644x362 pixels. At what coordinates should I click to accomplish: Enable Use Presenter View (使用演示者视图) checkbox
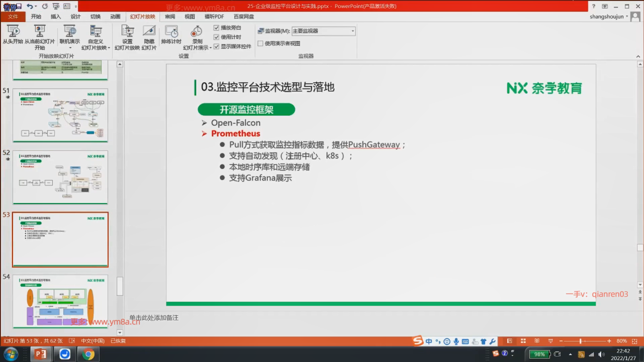[260, 44]
